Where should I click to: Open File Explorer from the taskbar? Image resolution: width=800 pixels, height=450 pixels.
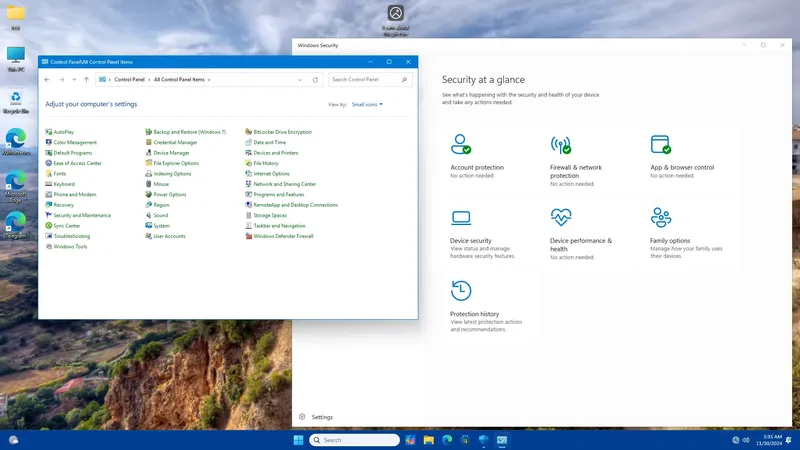[x=429, y=440]
